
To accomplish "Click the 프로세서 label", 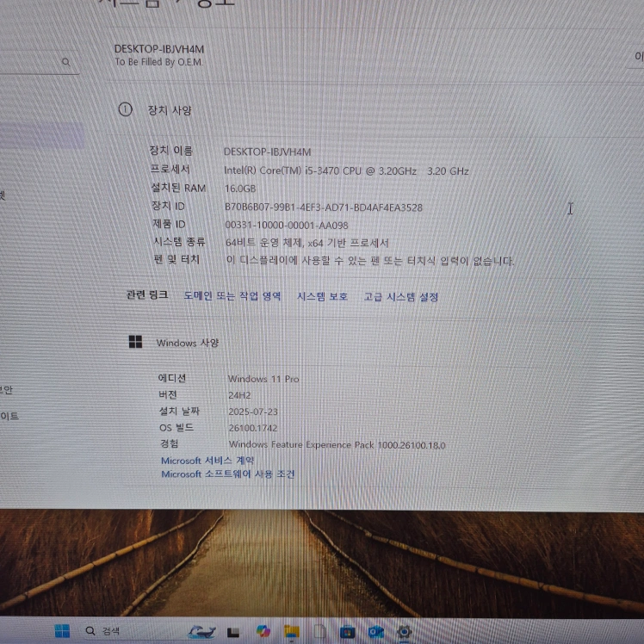I will pyautogui.click(x=170, y=169).
